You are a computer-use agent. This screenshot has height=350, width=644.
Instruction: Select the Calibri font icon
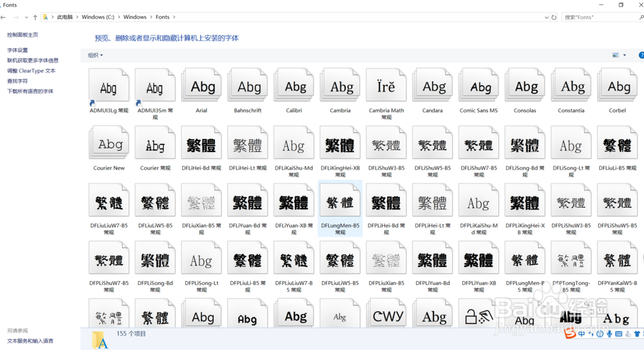[x=294, y=86]
